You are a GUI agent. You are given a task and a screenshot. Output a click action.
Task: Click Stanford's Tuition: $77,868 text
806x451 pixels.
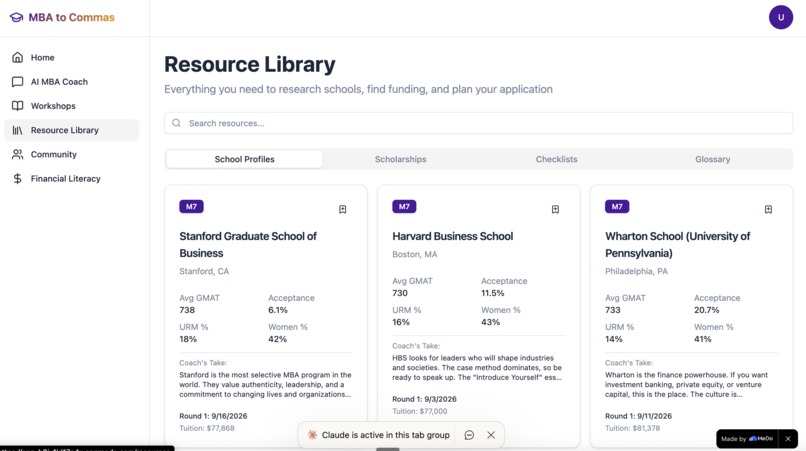click(207, 428)
